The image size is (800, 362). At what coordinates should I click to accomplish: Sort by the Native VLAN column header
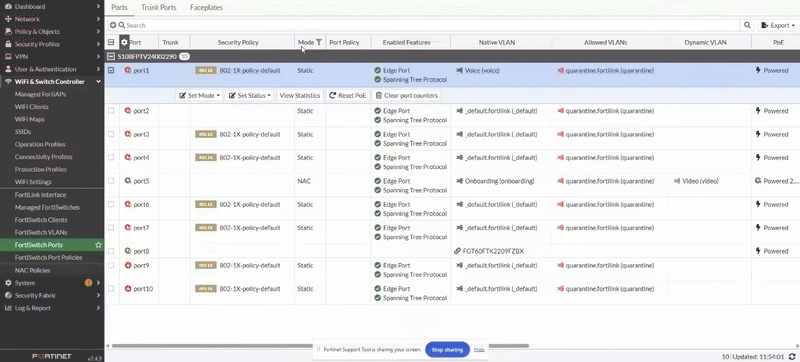pos(496,42)
